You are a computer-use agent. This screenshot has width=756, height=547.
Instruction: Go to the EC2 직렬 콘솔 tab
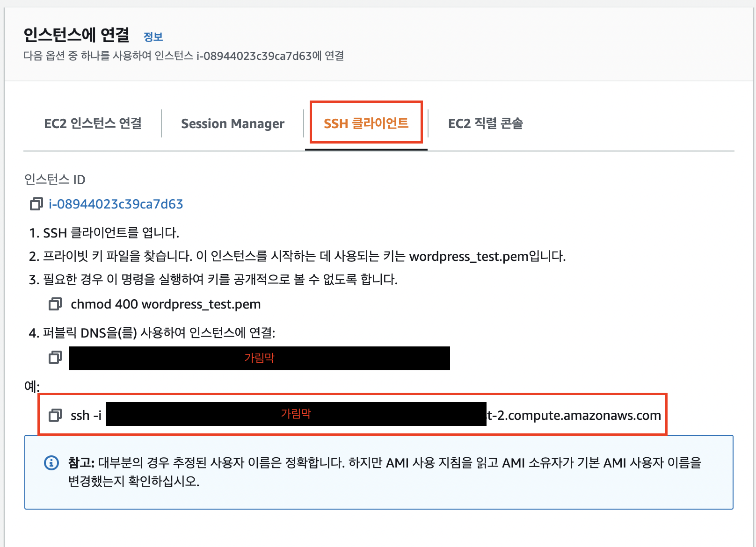pos(485,123)
